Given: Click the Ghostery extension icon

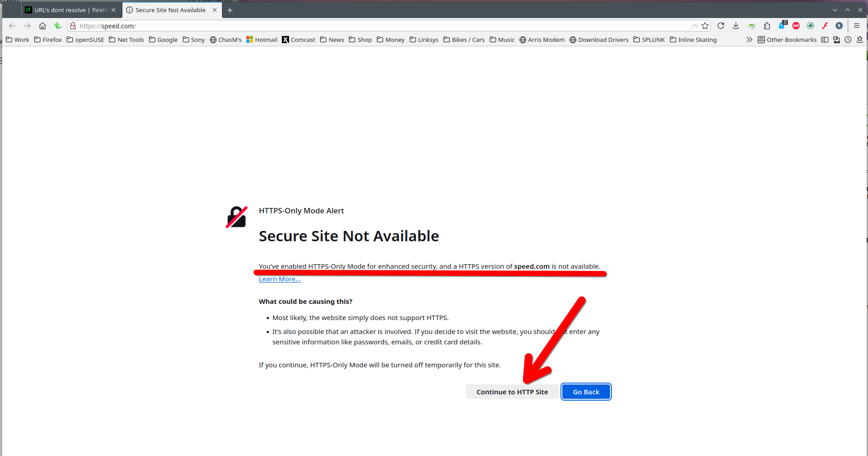Looking at the screenshot, I should [782, 26].
